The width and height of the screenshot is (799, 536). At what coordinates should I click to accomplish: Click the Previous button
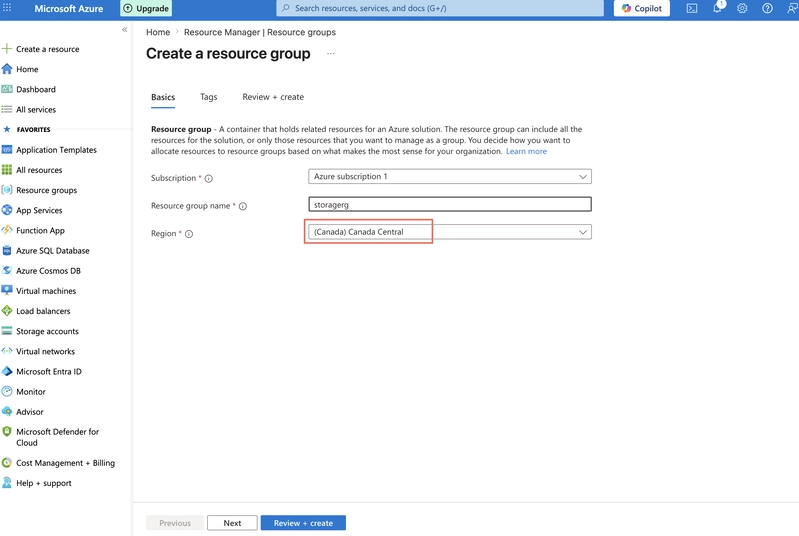pos(175,523)
